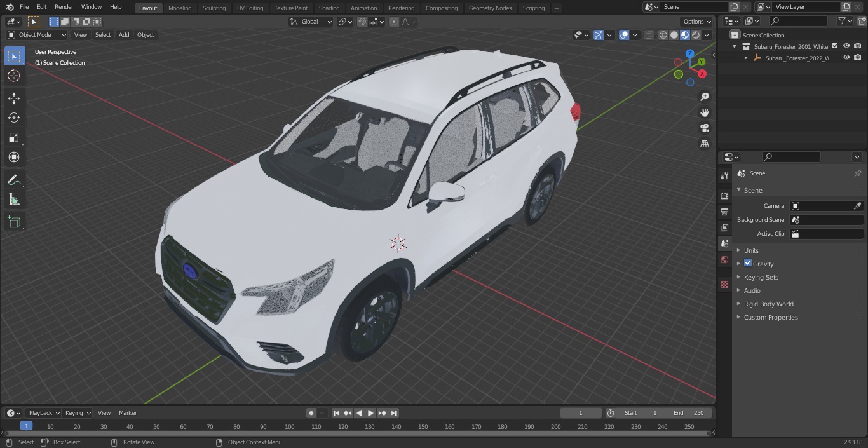Disable Subaru_Forester_2022 object in renders
Viewport: 868px width, 448px height.
[x=857, y=57]
